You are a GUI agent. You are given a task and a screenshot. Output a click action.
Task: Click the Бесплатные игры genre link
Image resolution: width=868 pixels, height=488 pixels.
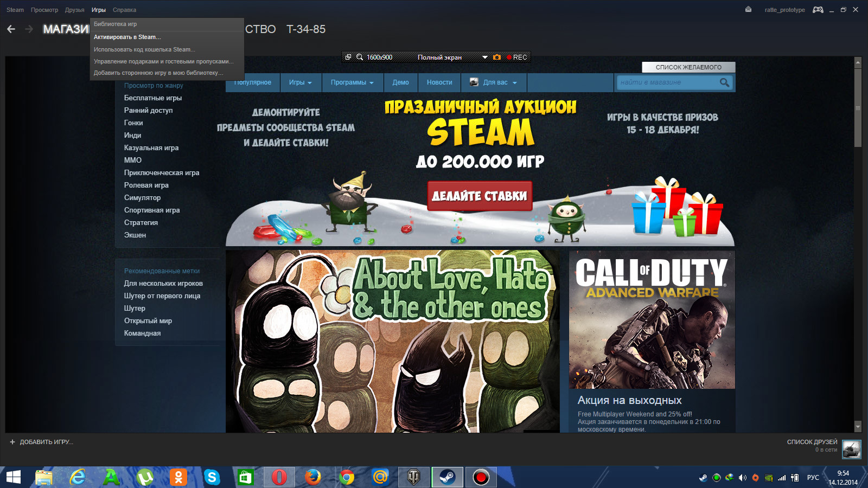point(153,98)
